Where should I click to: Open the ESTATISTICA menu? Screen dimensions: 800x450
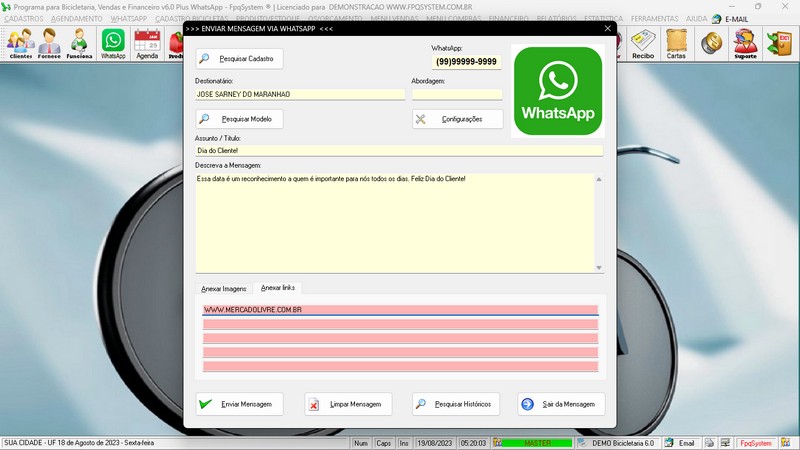click(604, 19)
